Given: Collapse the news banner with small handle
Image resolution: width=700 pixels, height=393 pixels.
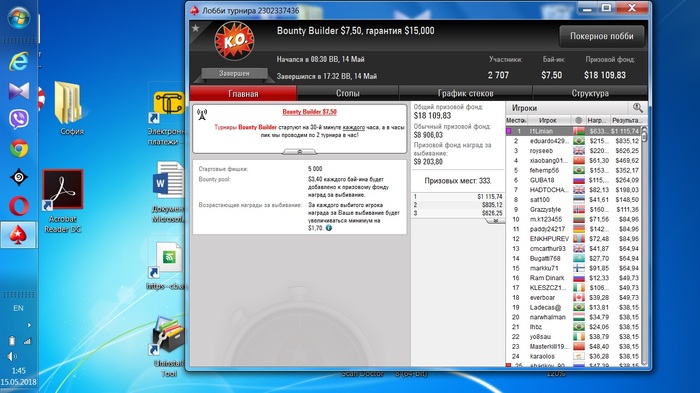Looking at the screenshot, I should (x=300, y=152).
